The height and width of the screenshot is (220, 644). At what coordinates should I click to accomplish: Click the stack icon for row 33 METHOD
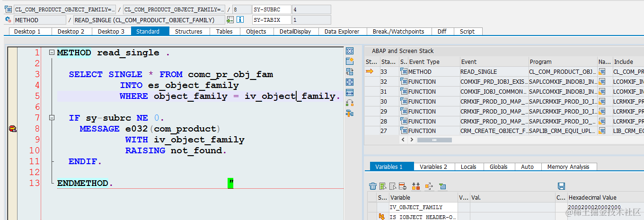tap(404, 71)
